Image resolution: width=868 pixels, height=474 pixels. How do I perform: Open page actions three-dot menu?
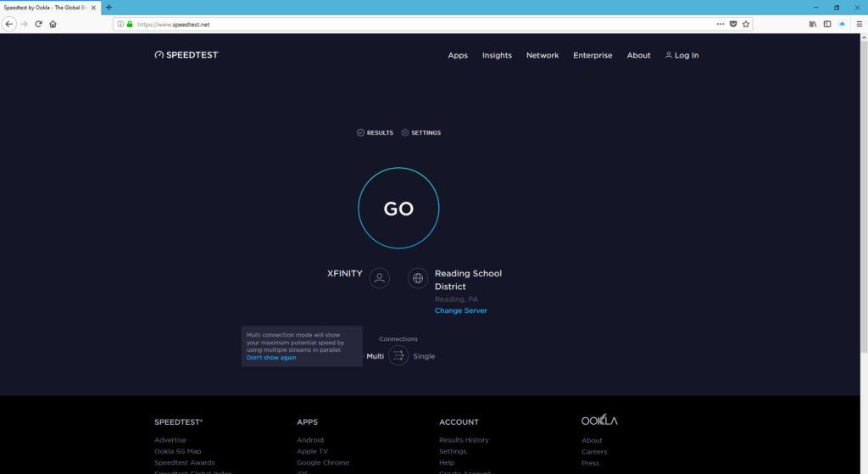tap(721, 24)
